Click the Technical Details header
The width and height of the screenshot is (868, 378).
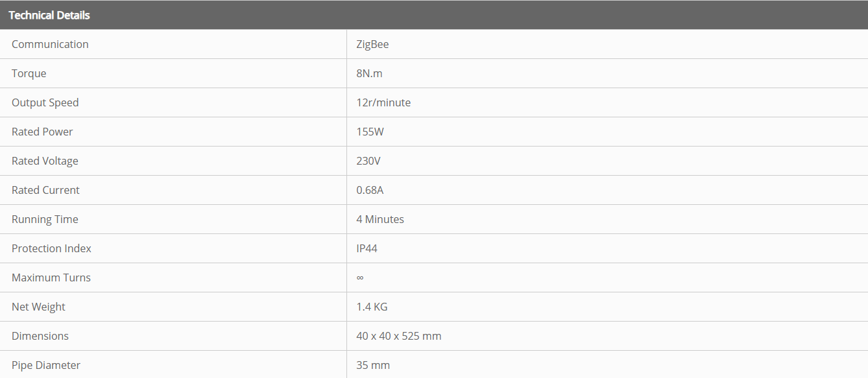49,15
